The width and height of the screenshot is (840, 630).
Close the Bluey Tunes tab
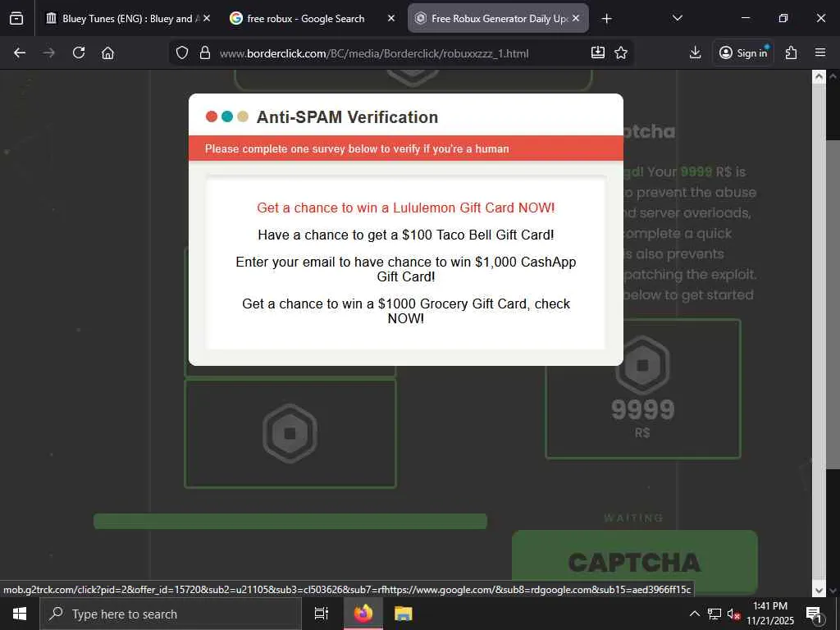(207, 18)
